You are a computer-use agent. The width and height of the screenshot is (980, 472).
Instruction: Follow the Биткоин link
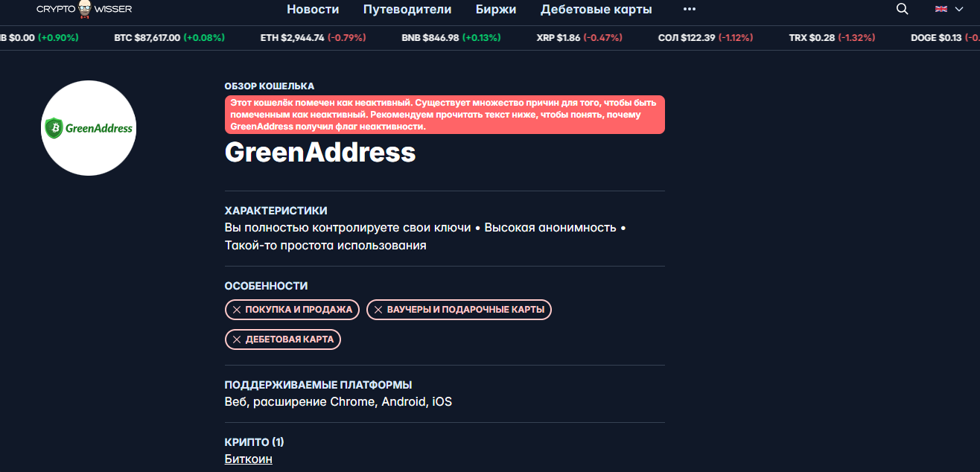[x=248, y=459]
